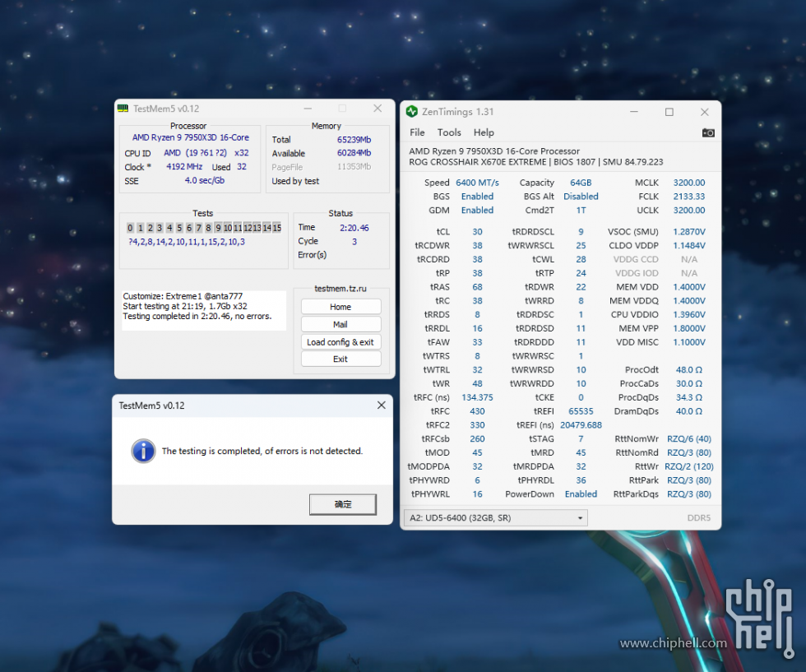Click the RttNomWr RZQ/6 (40) value
This screenshot has height=672, width=806.
tap(689, 439)
